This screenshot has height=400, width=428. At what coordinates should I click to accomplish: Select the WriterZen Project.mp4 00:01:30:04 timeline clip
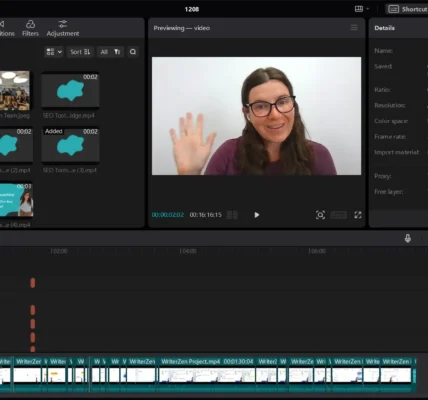207,374
